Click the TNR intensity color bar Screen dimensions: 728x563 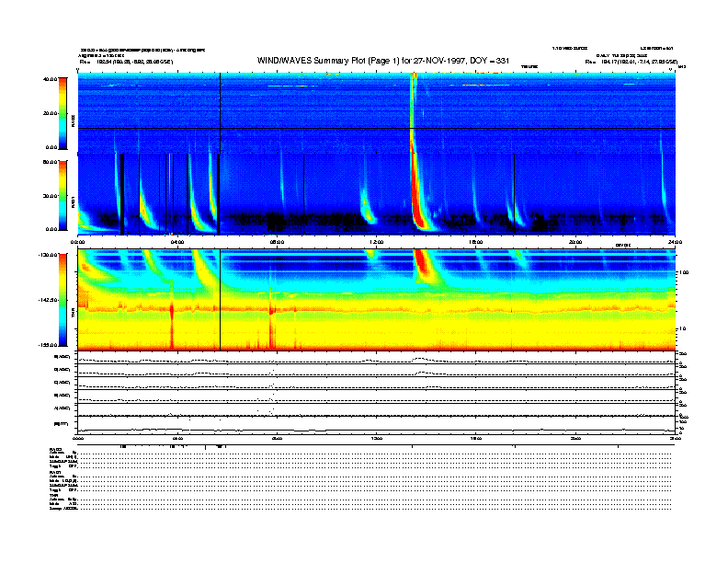pos(63,300)
